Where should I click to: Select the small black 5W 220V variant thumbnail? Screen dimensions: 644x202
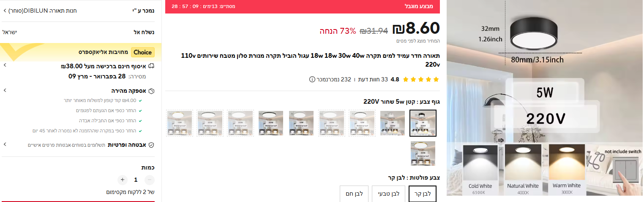click(423, 123)
